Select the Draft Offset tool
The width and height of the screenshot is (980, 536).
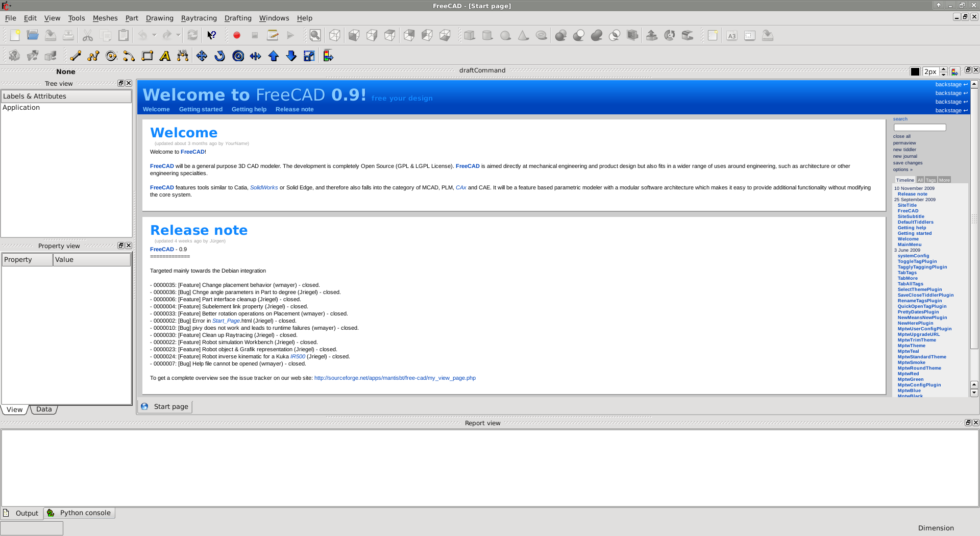tap(238, 56)
